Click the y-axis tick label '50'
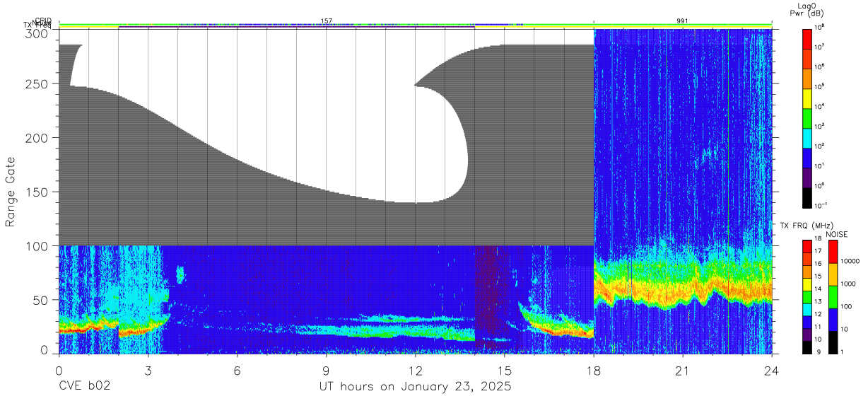 click(42, 300)
